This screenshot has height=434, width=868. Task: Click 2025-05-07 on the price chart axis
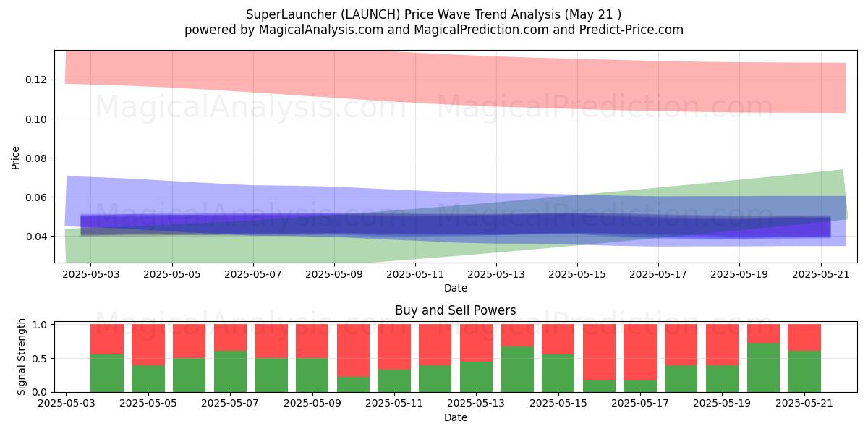pyautogui.click(x=253, y=275)
